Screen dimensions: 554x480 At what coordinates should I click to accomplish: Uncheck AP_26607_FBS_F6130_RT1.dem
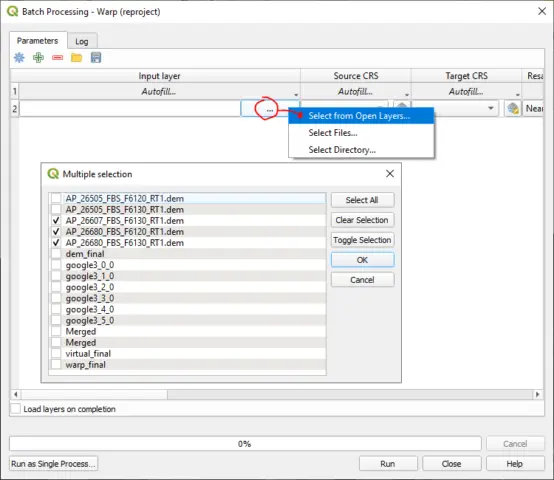56,220
